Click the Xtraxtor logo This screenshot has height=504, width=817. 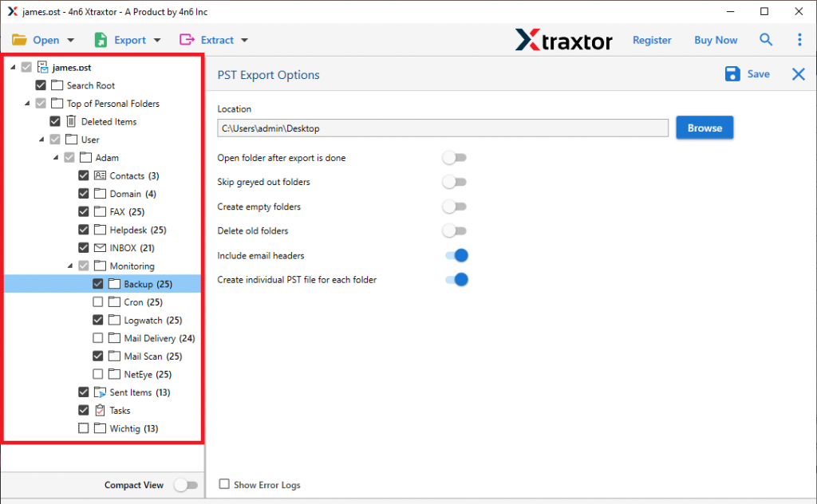(564, 39)
